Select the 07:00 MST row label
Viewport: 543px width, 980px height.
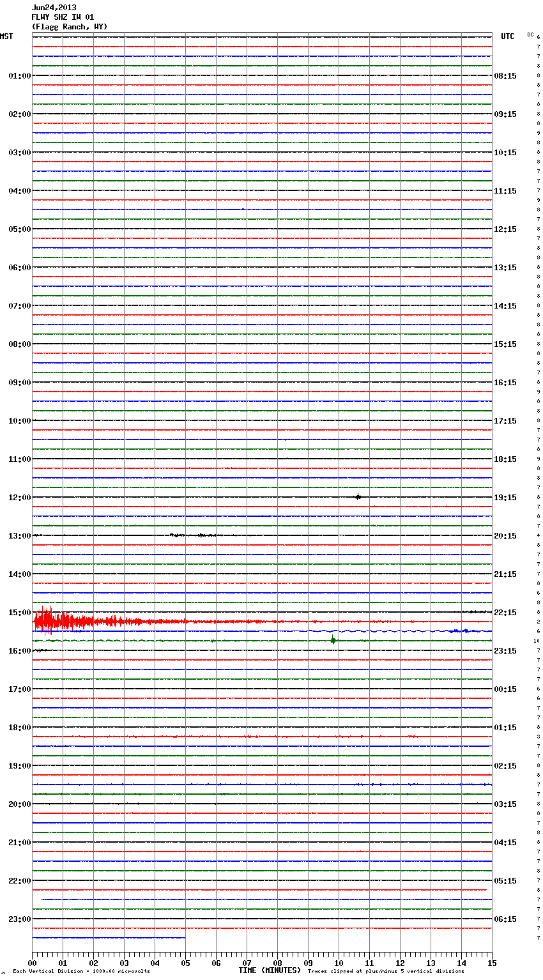click(x=20, y=306)
